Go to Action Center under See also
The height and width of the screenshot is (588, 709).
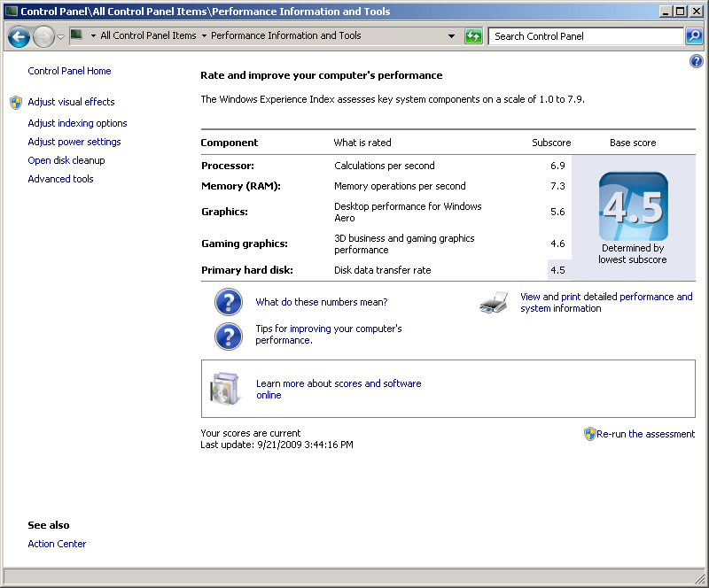click(57, 544)
